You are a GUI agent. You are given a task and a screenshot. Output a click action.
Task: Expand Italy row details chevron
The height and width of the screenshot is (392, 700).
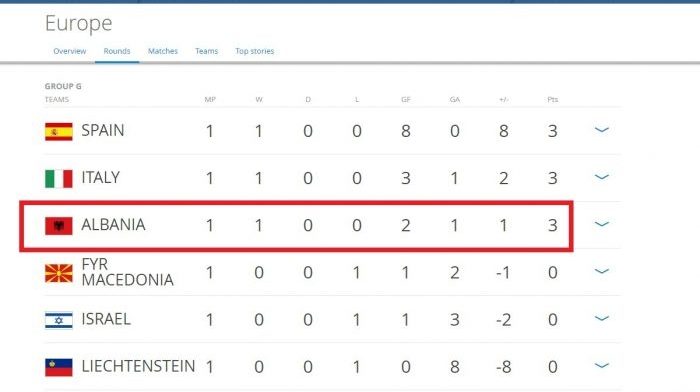coord(602,177)
